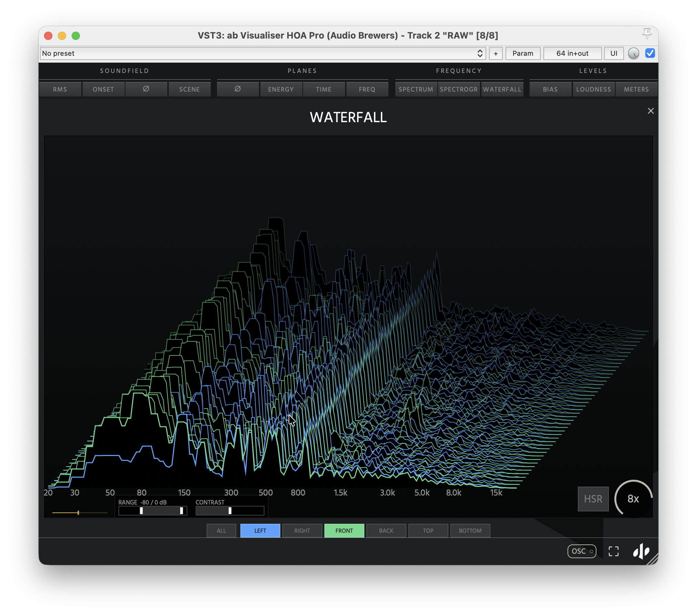
Task: Open the ENERGY planes view
Action: click(x=281, y=89)
